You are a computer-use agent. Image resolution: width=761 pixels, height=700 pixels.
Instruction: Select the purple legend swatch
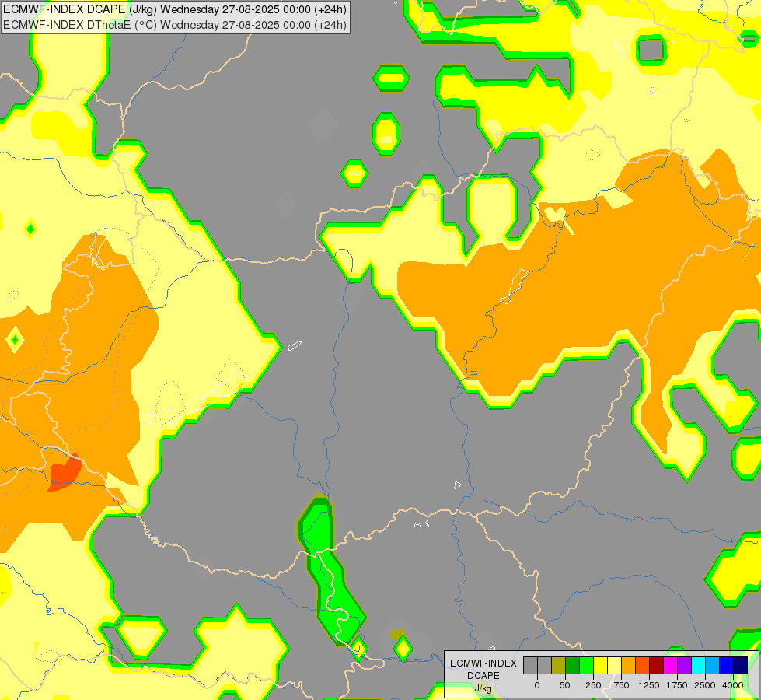684,665
